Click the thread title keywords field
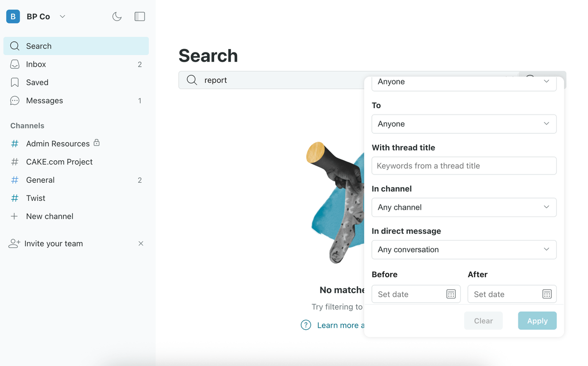 (x=464, y=166)
